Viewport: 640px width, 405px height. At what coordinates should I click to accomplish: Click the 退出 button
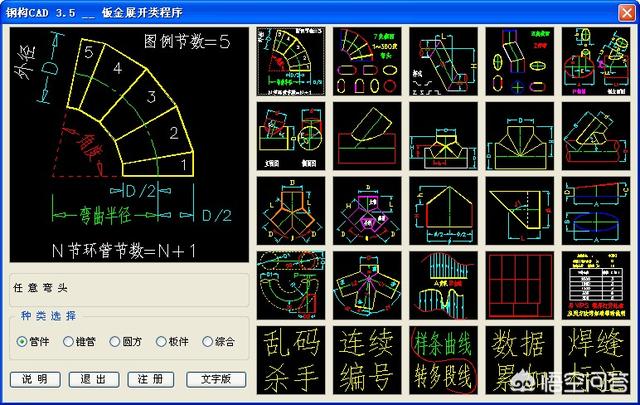(94, 379)
